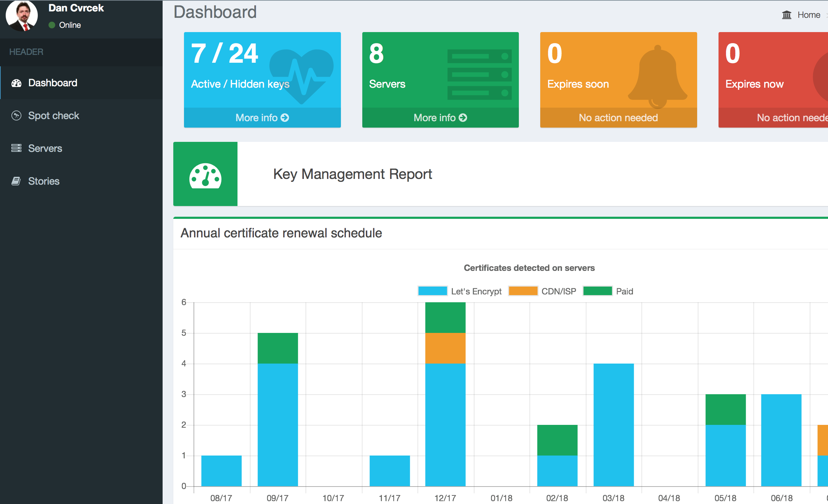The height and width of the screenshot is (504, 828).
Task: Click the bell icon on Expires soon card
Action: click(x=658, y=76)
